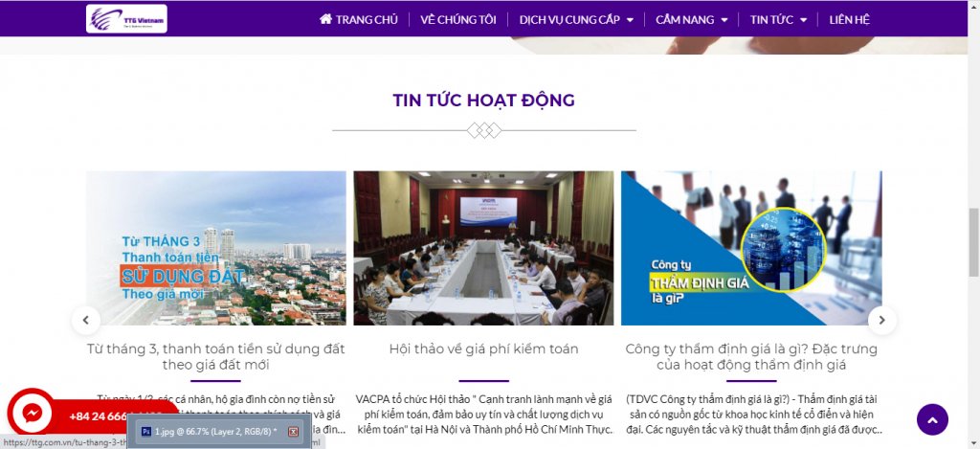
Task: Click the page vertical scrollbar thumb
Action: click(x=973, y=242)
